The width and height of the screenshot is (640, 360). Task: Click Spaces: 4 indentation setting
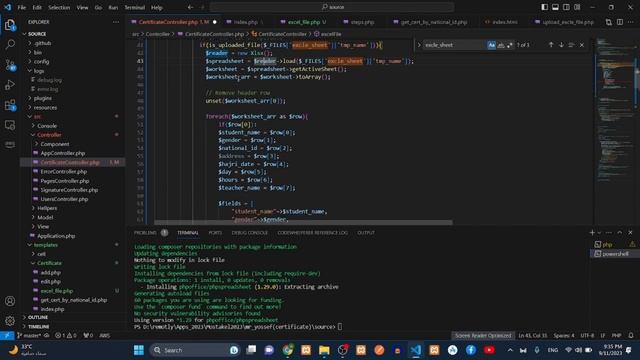click(564, 336)
